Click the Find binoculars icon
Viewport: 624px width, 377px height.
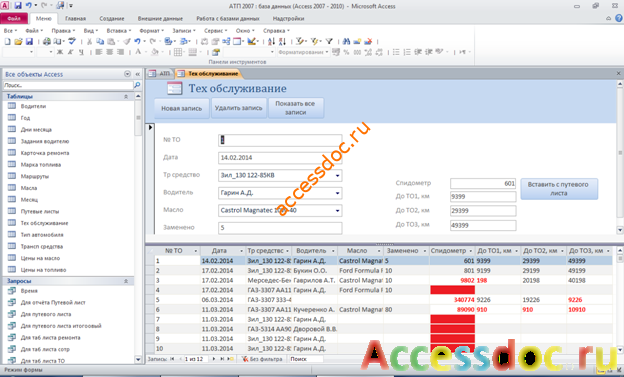(346, 41)
